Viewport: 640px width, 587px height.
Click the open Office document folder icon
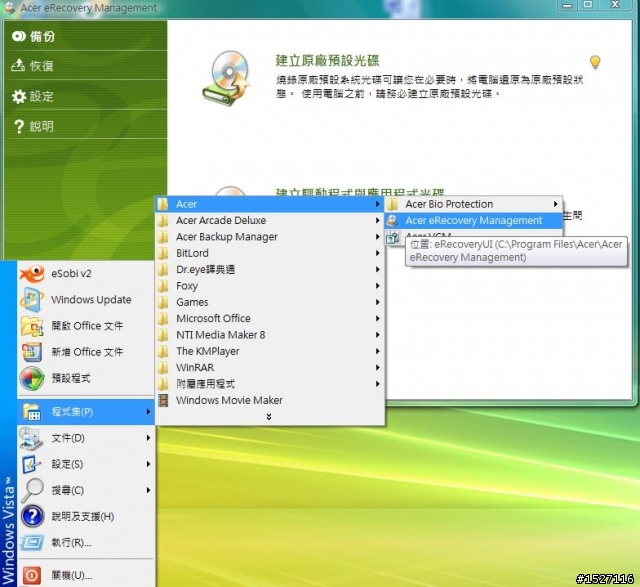point(32,326)
